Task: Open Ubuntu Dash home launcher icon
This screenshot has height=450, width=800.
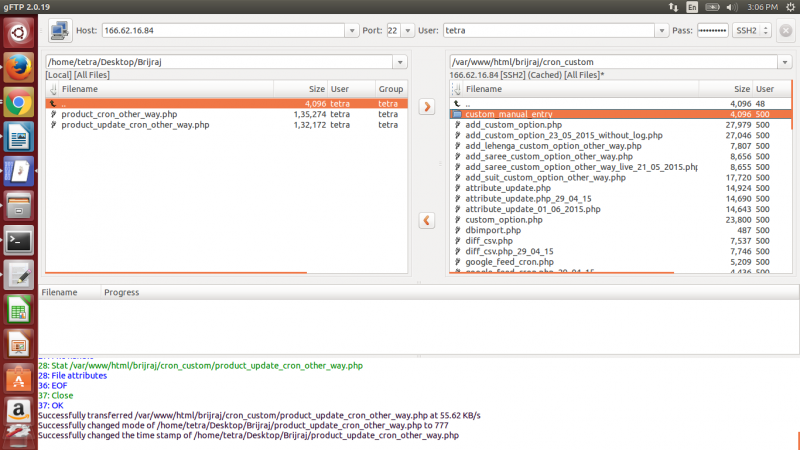Action: coord(19,33)
